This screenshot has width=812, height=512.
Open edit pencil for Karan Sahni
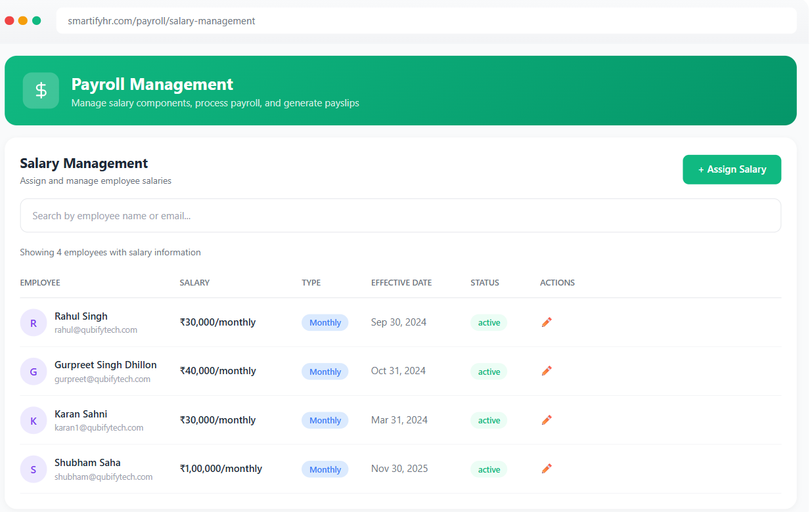click(x=547, y=420)
